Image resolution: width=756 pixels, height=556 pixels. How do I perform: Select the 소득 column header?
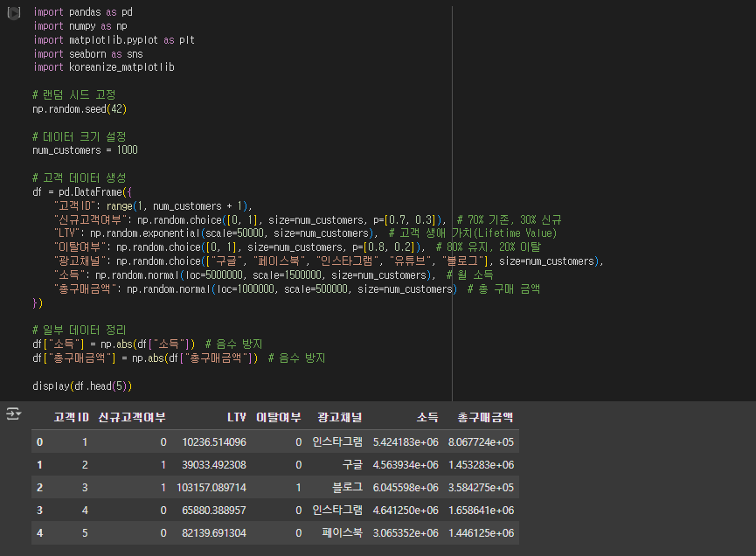tap(427, 417)
